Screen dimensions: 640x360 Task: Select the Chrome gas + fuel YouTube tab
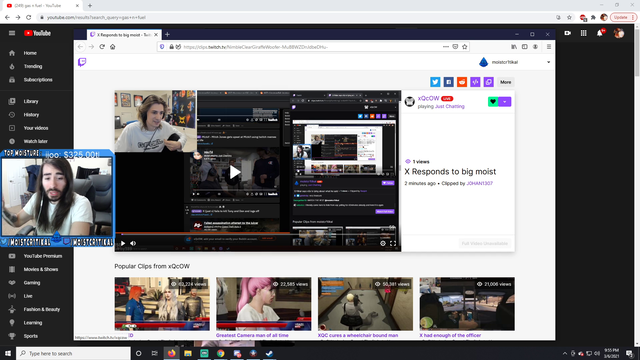click(42, 6)
